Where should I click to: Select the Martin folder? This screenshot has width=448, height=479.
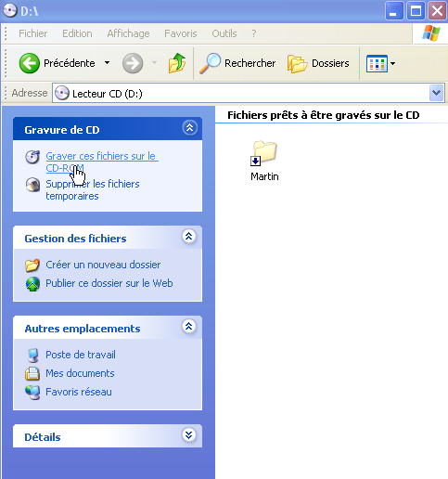point(264,161)
